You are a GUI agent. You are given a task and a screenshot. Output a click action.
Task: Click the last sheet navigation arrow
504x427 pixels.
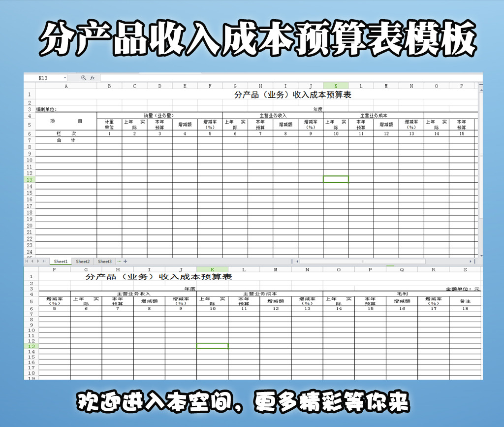point(44,261)
